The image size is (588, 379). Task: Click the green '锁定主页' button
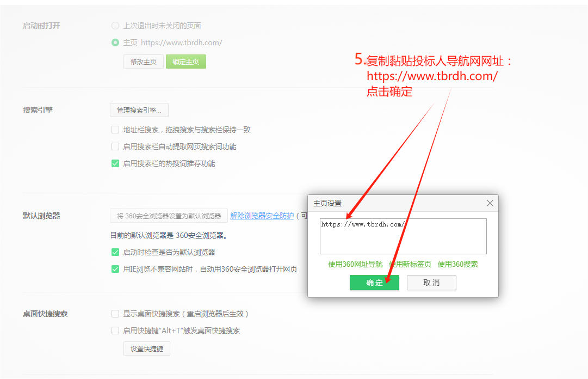185,62
